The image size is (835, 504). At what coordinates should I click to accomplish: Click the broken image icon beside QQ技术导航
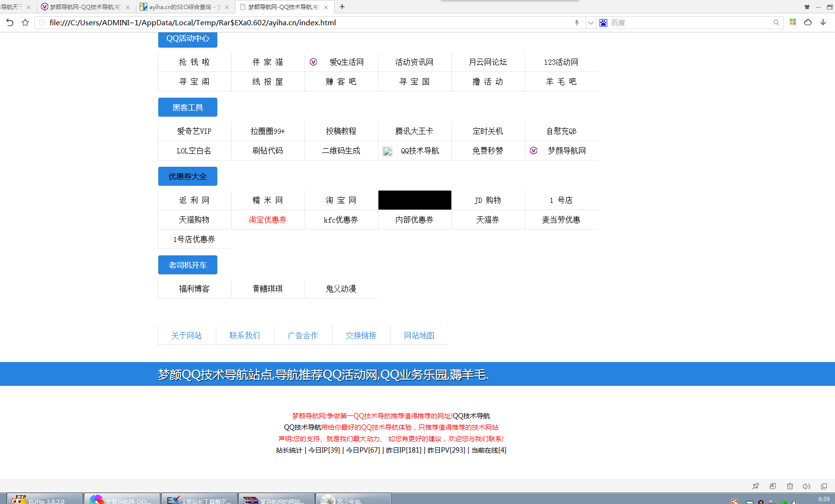click(x=387, y=151)
